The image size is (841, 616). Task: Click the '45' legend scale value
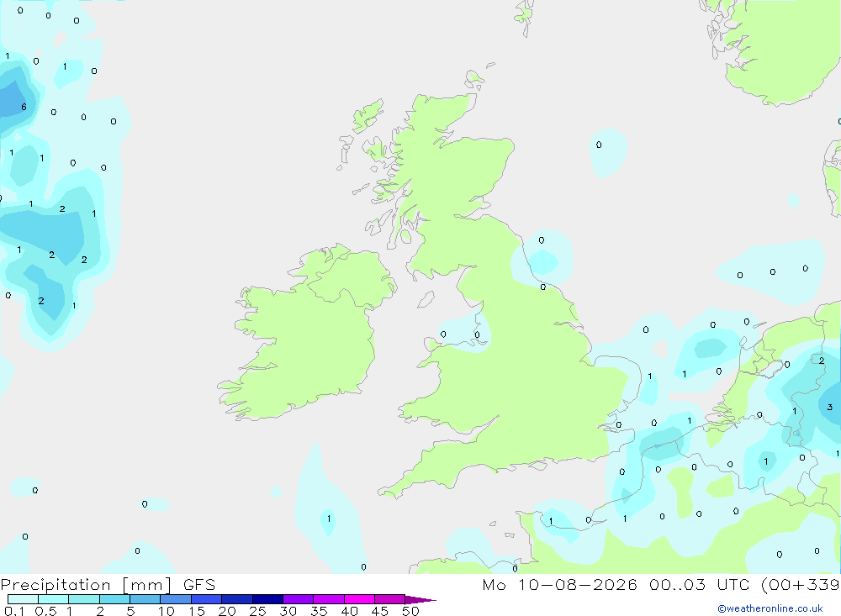point(380,611)
